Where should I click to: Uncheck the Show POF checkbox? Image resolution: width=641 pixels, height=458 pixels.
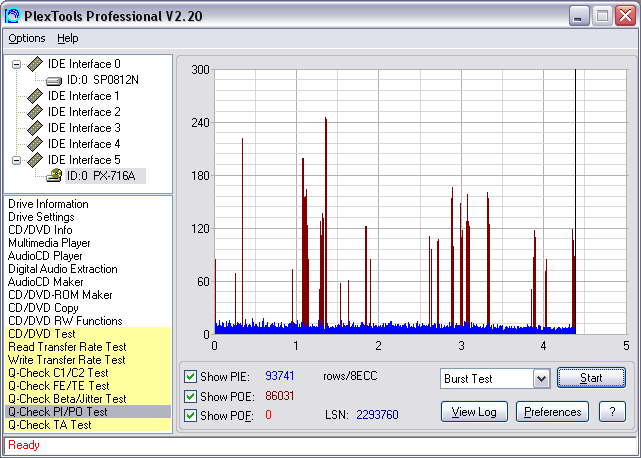[x=190, y=415]
